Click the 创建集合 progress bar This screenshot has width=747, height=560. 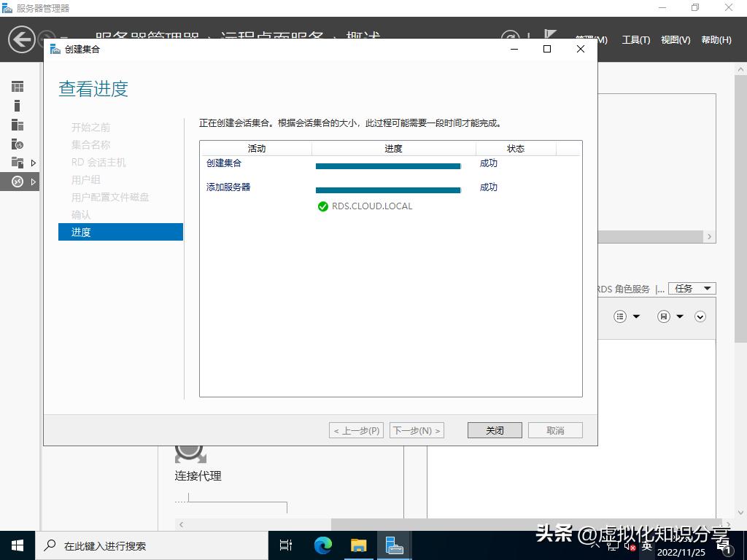click(387, 166)
